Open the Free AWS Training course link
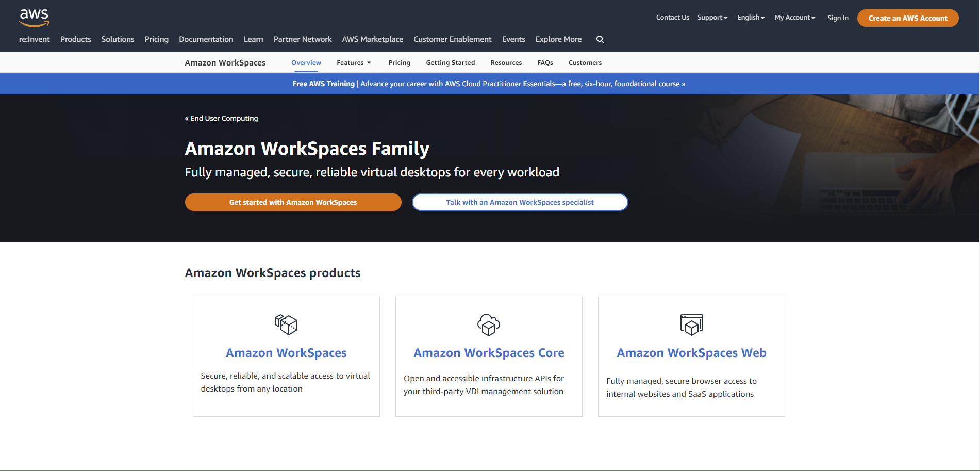Screen dimensions: 980x471 click(489, 84)
